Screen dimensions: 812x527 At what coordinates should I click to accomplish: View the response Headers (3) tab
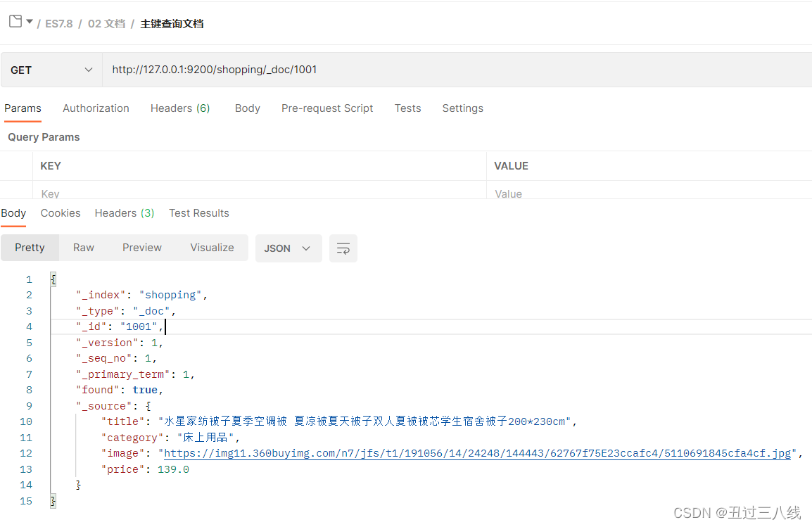(125, 213)
